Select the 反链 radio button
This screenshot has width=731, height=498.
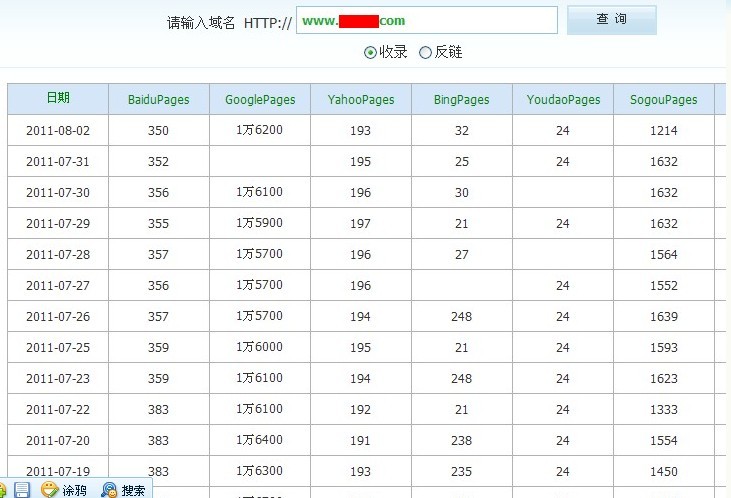tap(425, 52)
